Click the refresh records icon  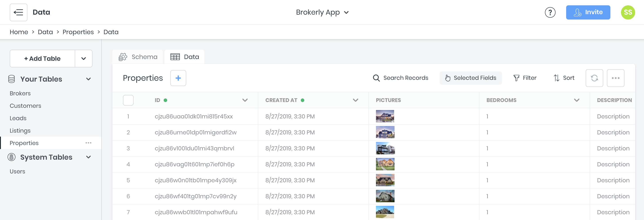pos(594,78)
